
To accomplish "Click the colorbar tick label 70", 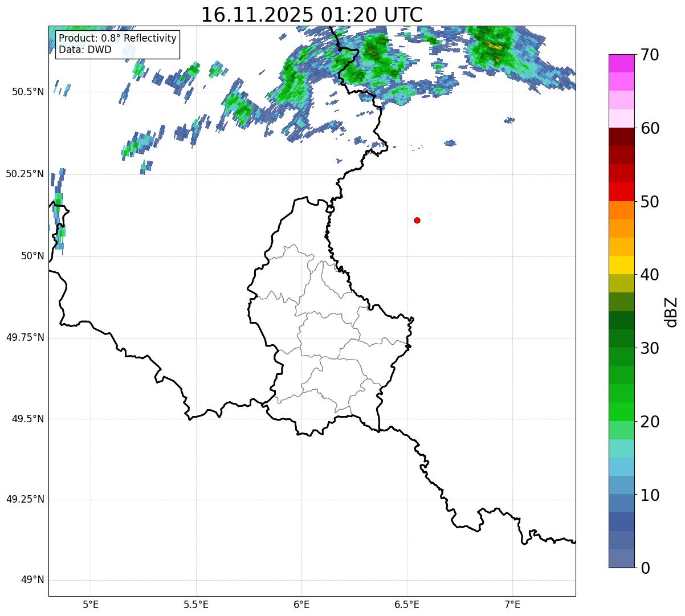I will [x=650, y=55].
